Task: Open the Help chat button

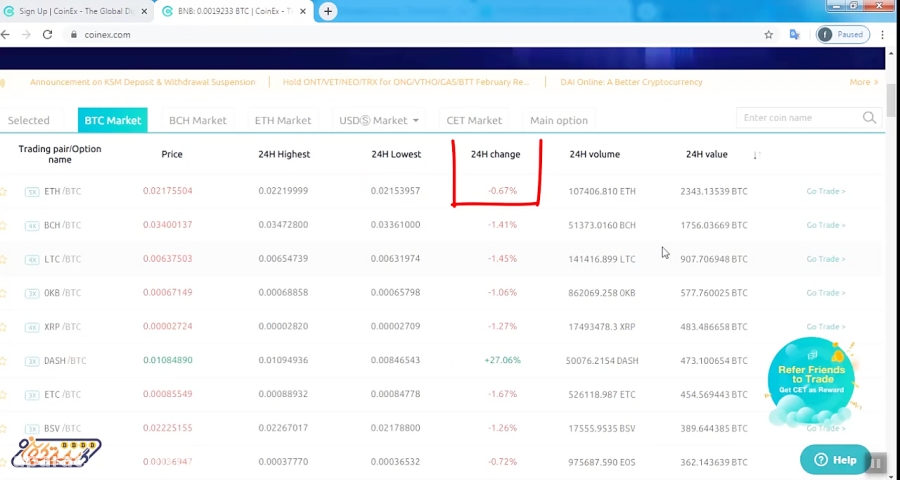Action: pos(836,460)
